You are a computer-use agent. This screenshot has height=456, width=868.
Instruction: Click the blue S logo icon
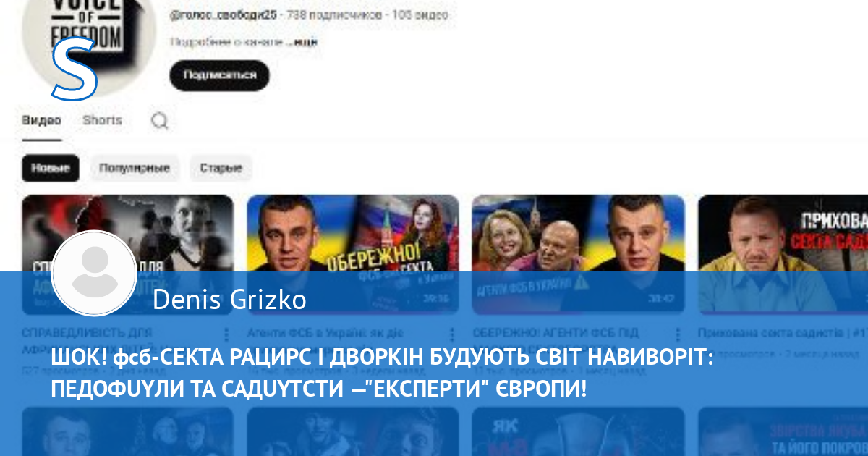tap(73, 69)
